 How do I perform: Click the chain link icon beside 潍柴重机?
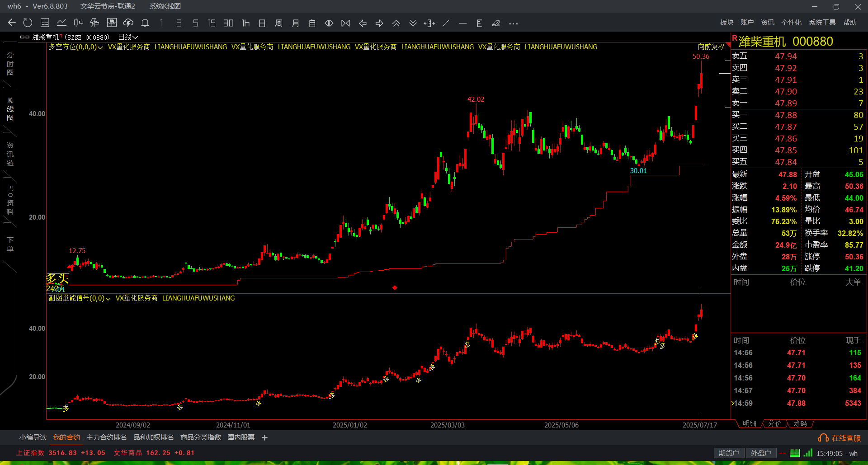click(x=25, y=37)
